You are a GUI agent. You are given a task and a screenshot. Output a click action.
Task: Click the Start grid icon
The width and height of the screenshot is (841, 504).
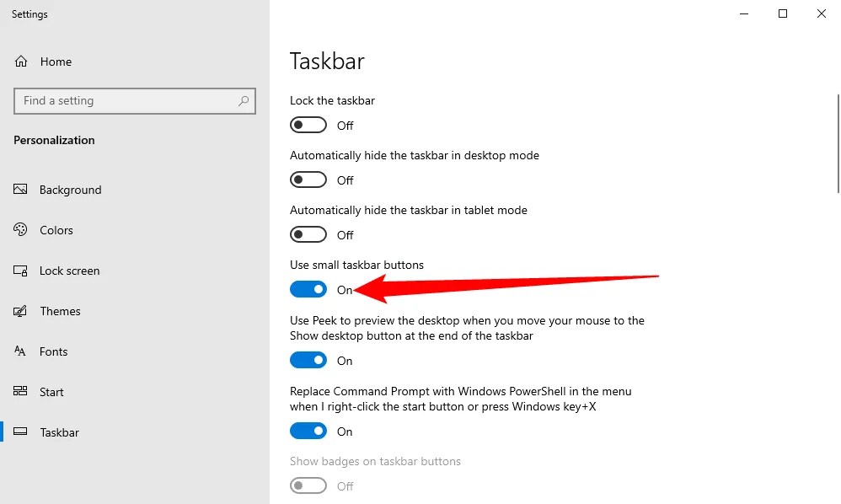pos(20,392)
